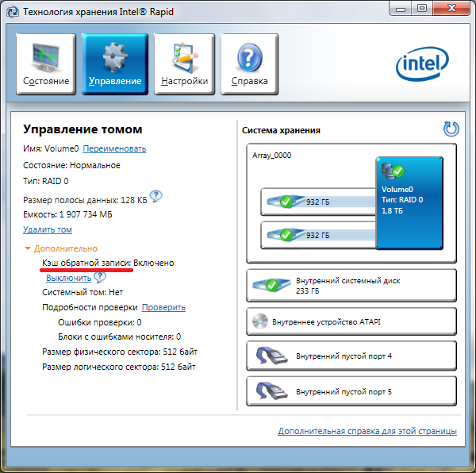
Task: Click Удалить том link
Action: [x=48, y=229]
